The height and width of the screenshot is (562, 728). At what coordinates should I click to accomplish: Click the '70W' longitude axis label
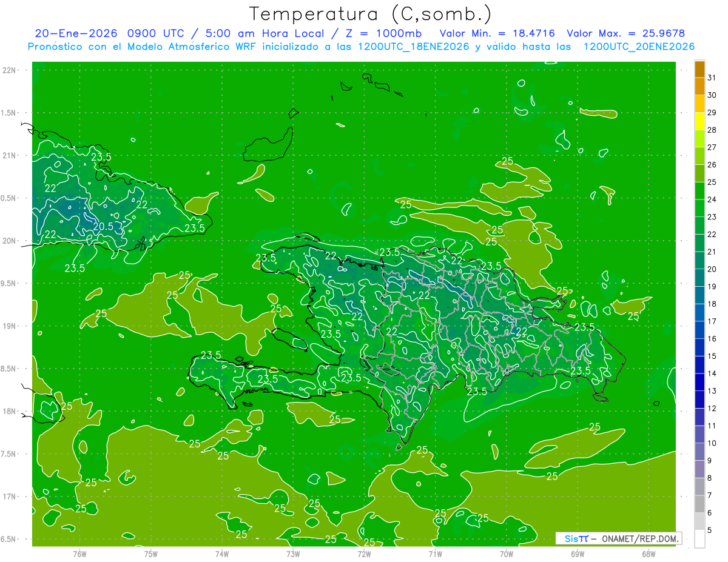click(507, 554)
